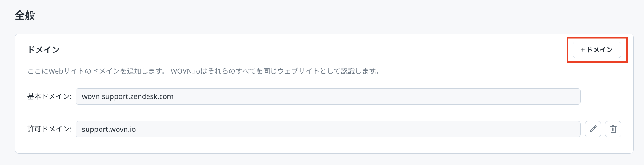This screenshot has width=644, height=165.
Task: Click the plus sign on the ドメイン button
Action: tap(583, 50)
